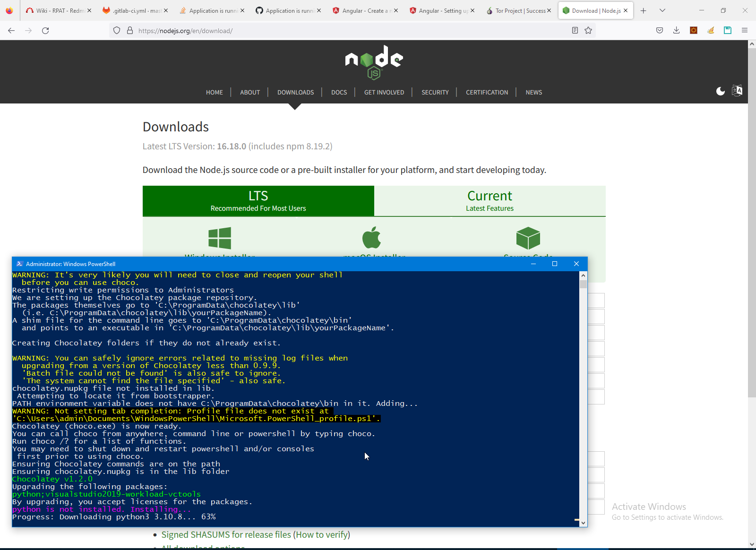Viewport: 756px width, 550px height.
Task: Open Signed SHASUMS for release files link
Action: [226, 534]
